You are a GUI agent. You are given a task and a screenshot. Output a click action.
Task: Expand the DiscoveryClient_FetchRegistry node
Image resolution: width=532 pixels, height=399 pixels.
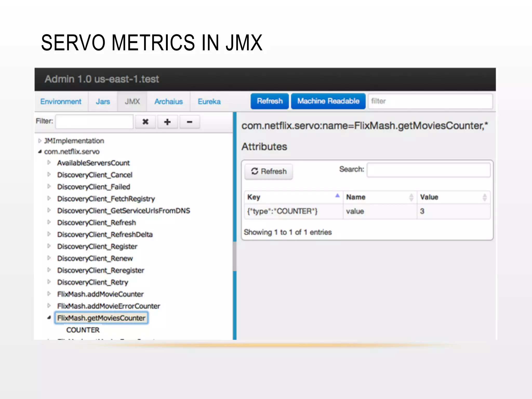pyautogui.click(x=49, y=198)
